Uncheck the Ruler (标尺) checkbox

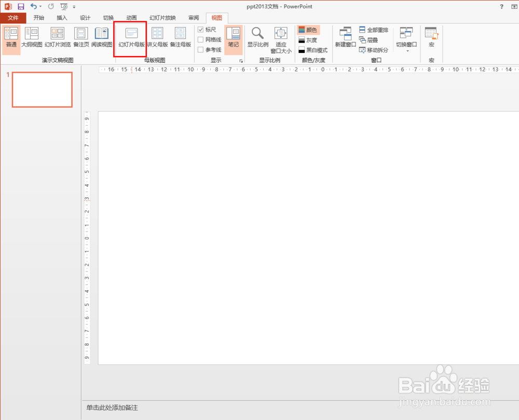(x=200, y=30)
